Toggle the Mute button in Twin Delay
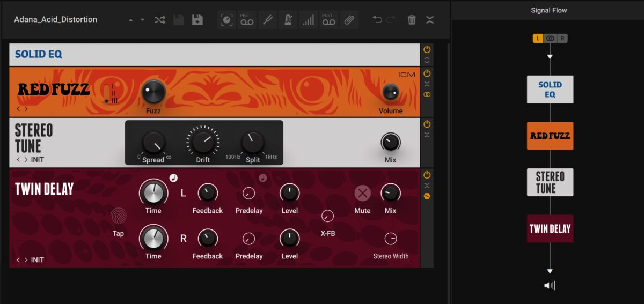Image resolution: width=644 pixels, height=304 pixels. tap(363, 194)
